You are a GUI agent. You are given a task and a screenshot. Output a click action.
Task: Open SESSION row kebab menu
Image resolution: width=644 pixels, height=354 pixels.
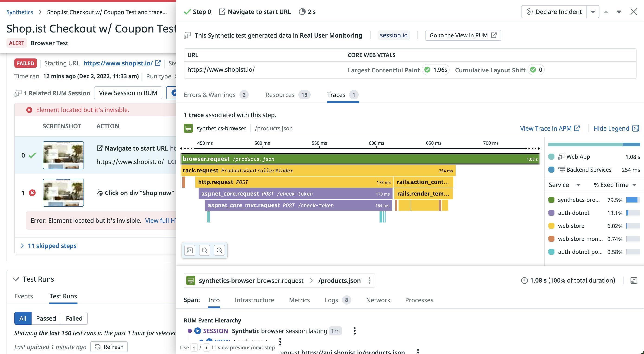354,331
